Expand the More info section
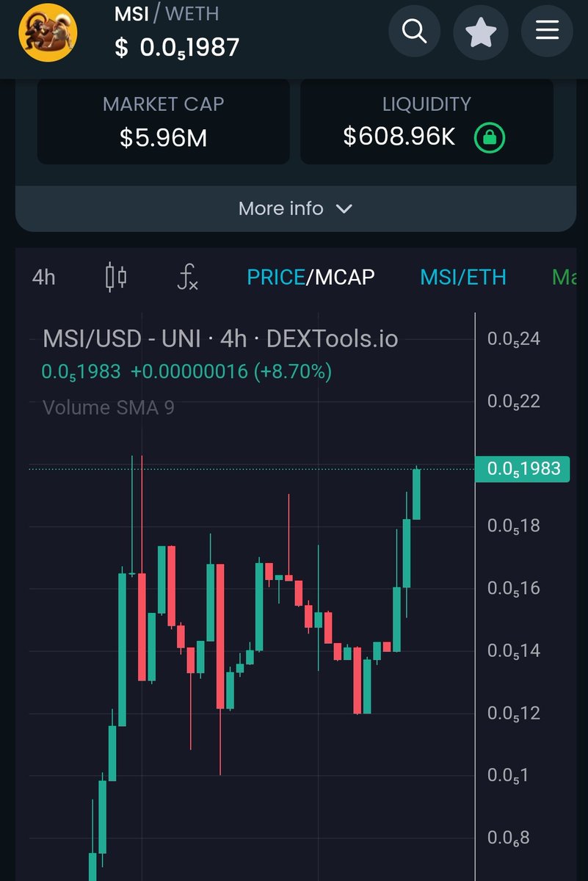The height and width of the screenshot is (881, 588). [x=295, y=209]
